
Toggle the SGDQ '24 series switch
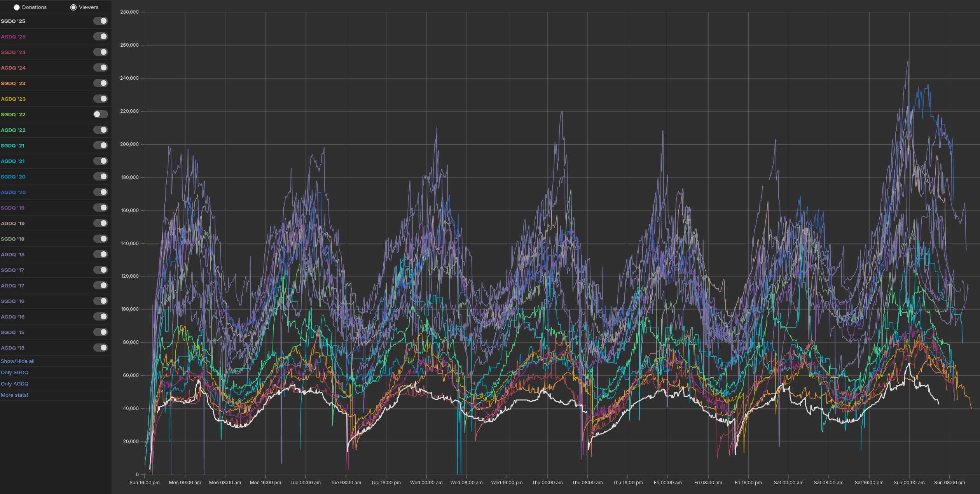coord(101,52)
